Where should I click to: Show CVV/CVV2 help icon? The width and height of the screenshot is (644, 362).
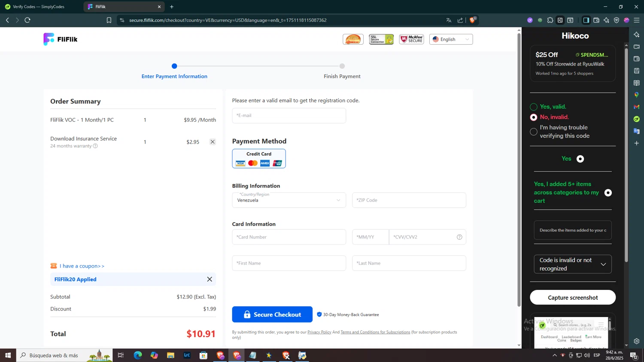click(x=459, y=237)
